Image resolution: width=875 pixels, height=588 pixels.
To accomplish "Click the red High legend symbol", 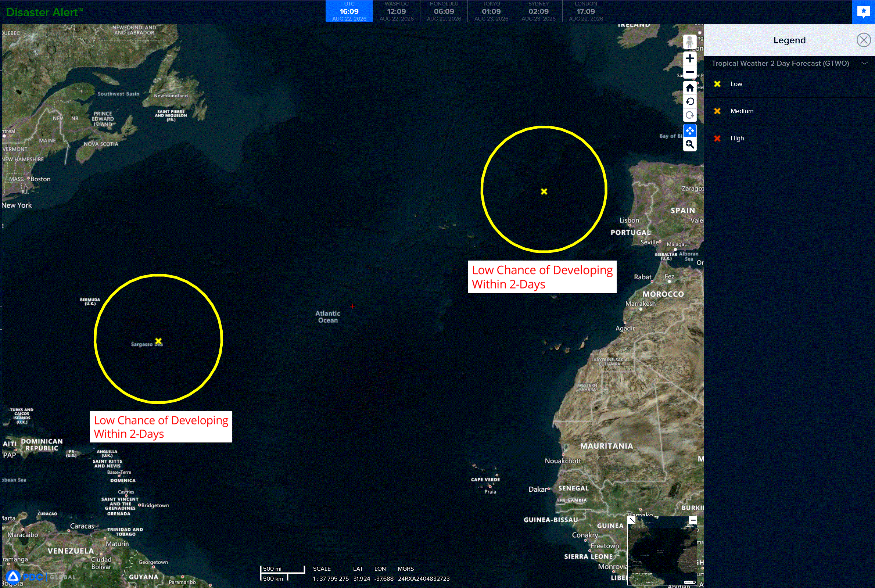I will [x=717, y=139].
